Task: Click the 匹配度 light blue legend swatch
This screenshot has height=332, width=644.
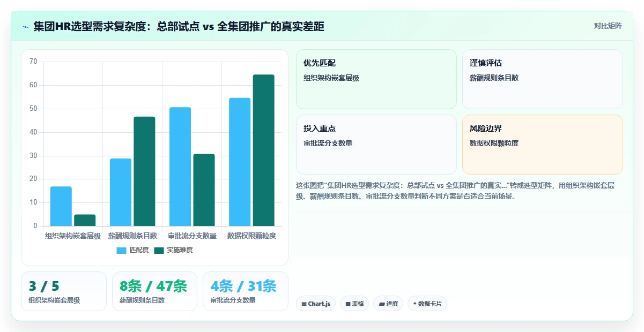Action: pos(122,250)
